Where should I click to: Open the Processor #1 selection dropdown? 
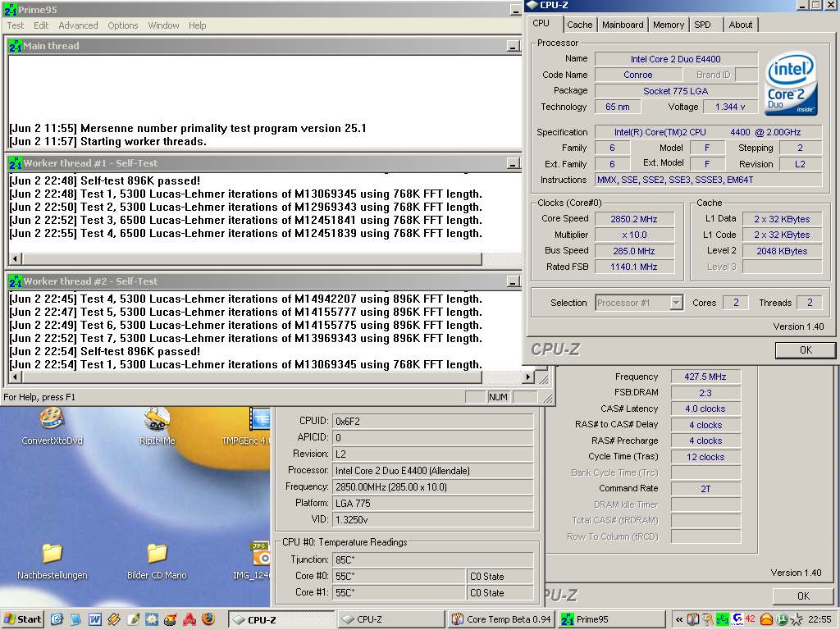(676, 304)
